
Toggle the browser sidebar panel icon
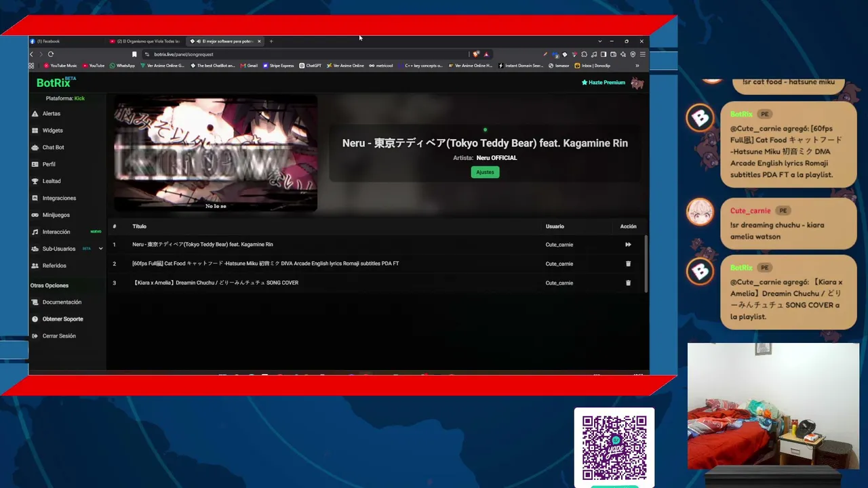pyautogui.click(x=604, y=54)
